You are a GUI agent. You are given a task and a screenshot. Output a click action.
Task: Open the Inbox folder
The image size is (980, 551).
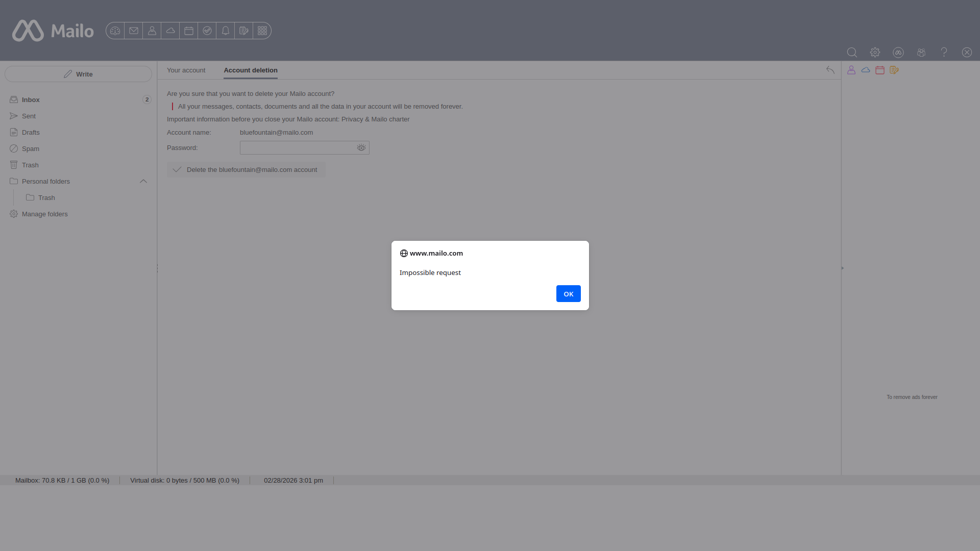coord(31,100)
